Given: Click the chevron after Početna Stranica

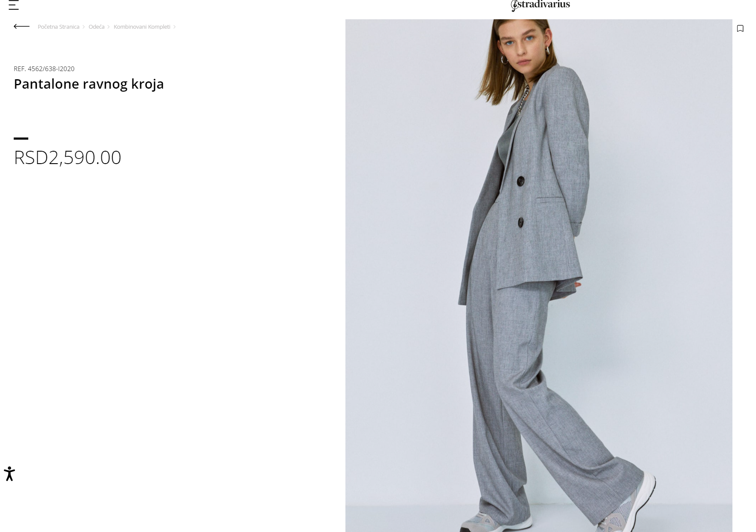Looking at the screenshot, I should tap(84, 27).
